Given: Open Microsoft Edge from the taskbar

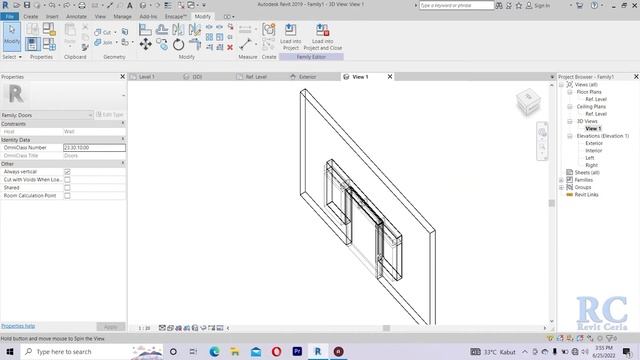Looking at the screenshot, I should 214,351.
